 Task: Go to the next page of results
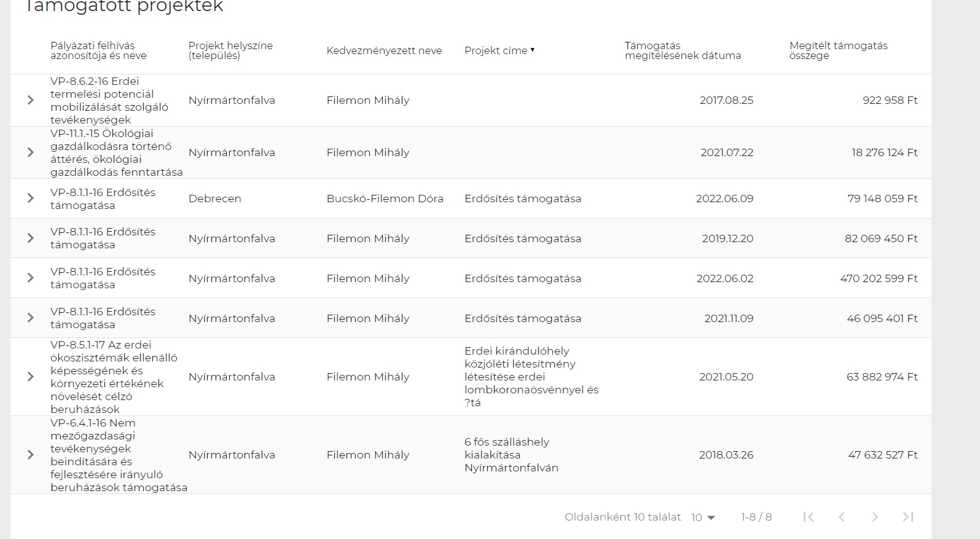click(875, 517)
